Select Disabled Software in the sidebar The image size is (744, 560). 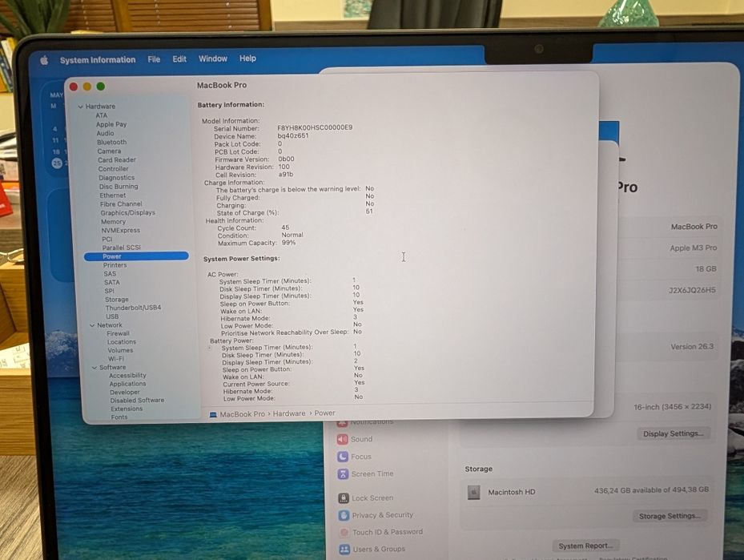pos(137,401)
